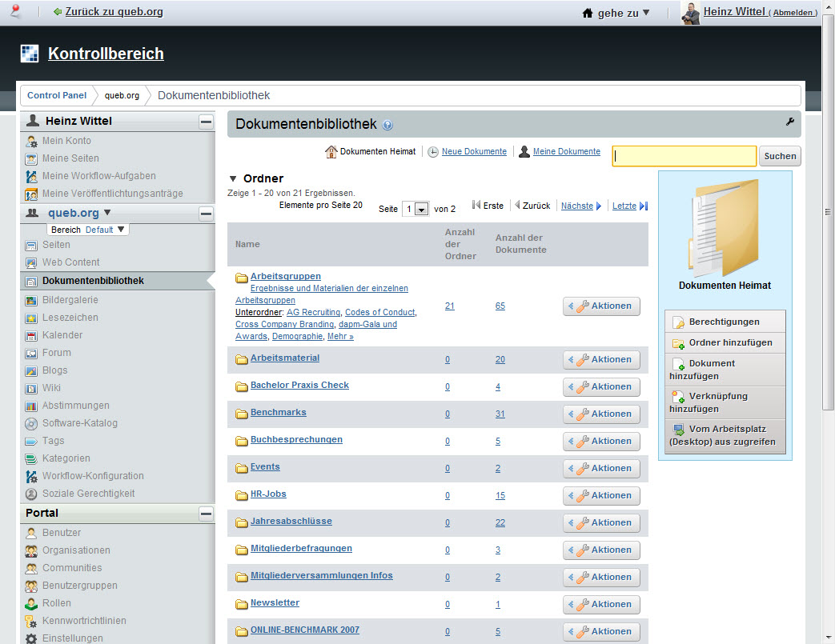Open Aktionen button for Benchmarks folder

(601, 414)
